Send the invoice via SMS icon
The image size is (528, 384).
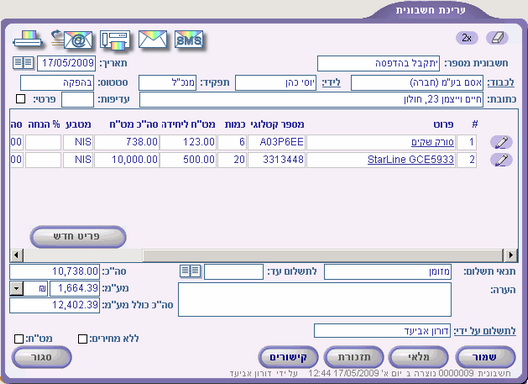[189, 40]
